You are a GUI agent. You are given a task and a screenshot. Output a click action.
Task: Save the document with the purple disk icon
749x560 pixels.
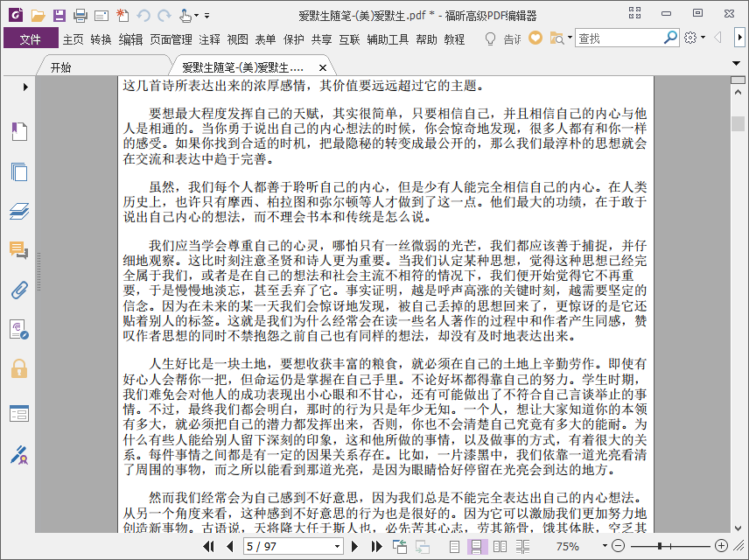(59, 16)
